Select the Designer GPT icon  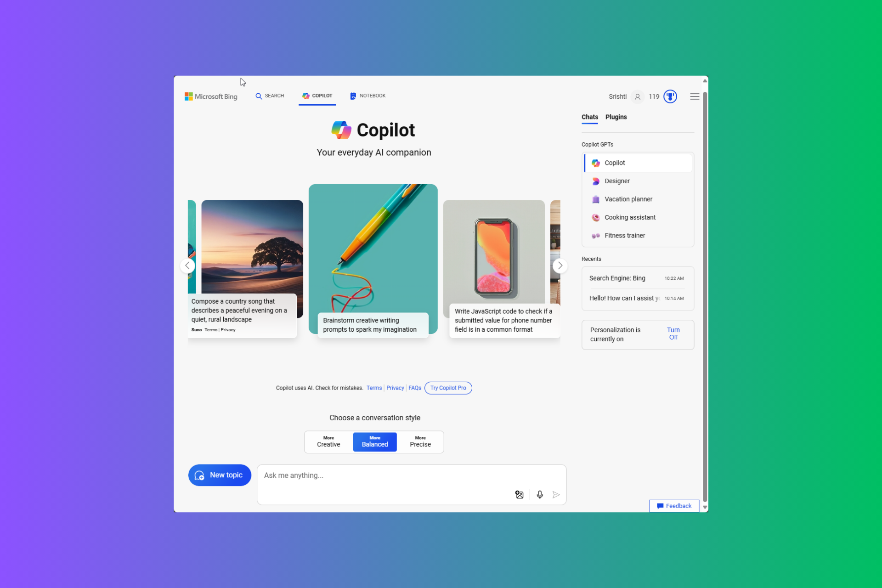595,181
